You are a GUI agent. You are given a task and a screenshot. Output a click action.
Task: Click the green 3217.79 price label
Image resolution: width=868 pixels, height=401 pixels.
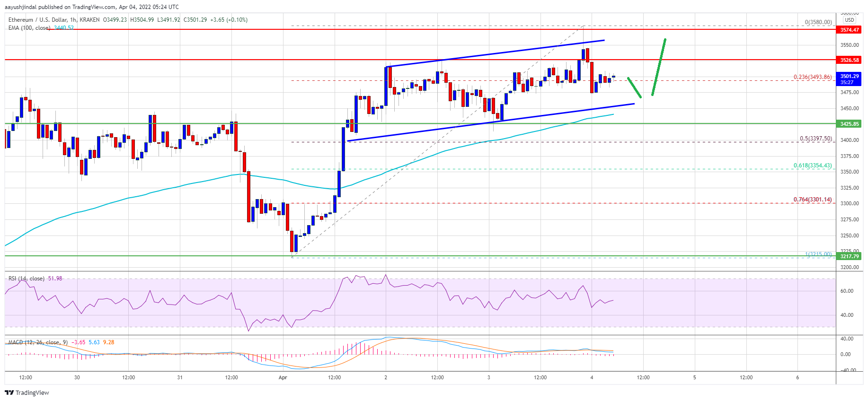[x=849, y=256]
